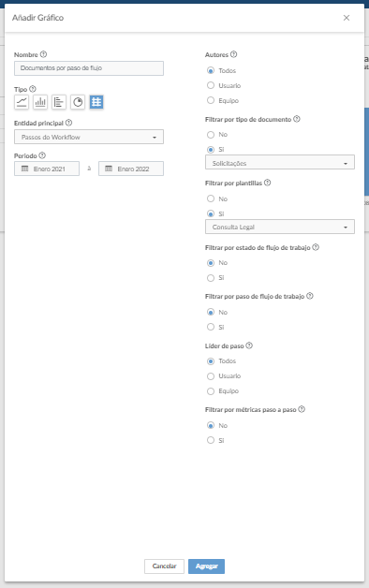This screenshot has height=588, width=369.
Task: Click the help icon beside Entidad principal
Action: click(x=68, y=123)
